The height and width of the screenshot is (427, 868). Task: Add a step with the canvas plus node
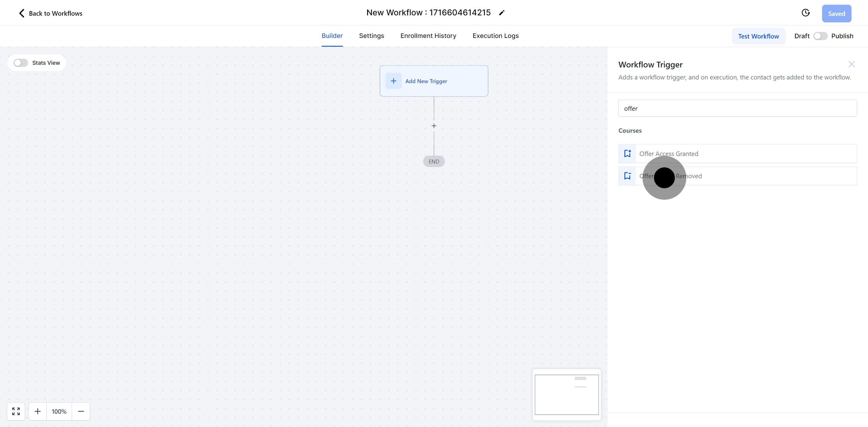tap(434, 126)
